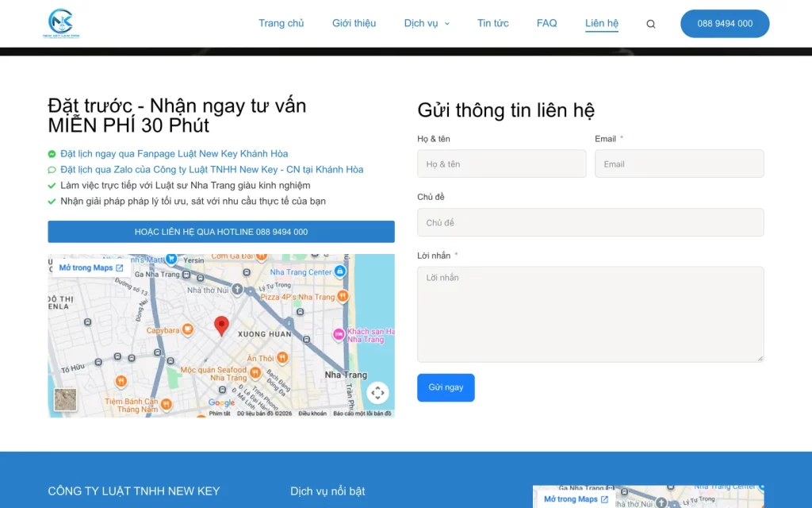Open Phím tắt keyboard shortcuts on map

(x=220, y=414)
